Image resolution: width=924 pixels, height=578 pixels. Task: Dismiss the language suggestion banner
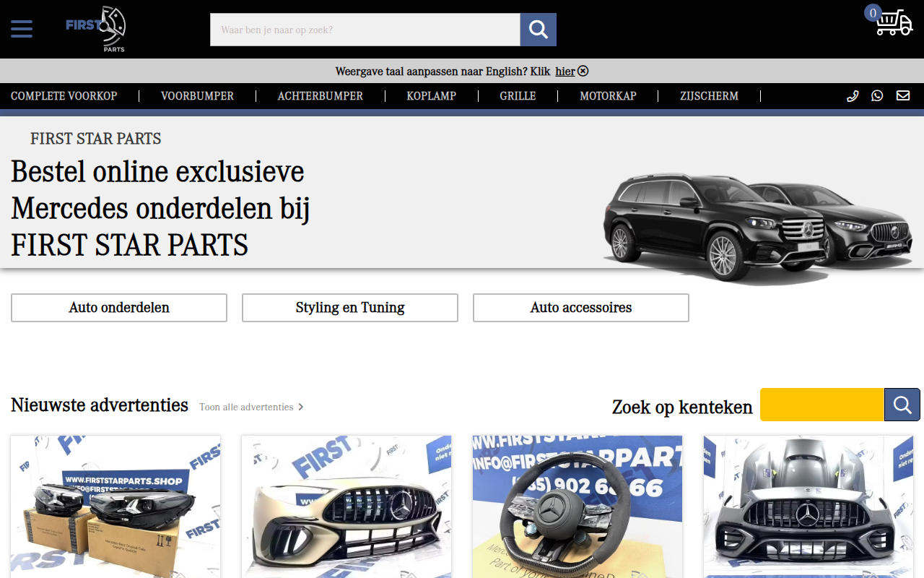pyautogui.click(x=583, y=71)
